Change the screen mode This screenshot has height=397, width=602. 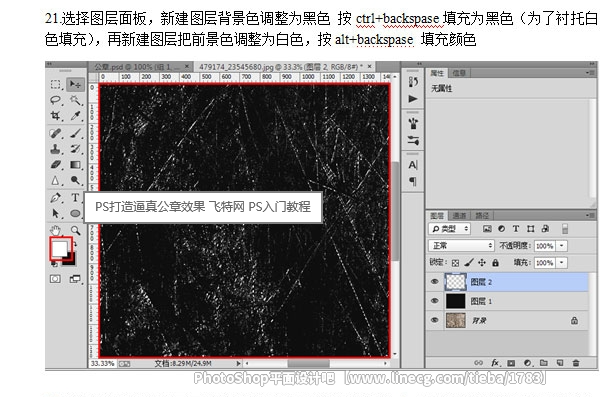tap(75, 279)
